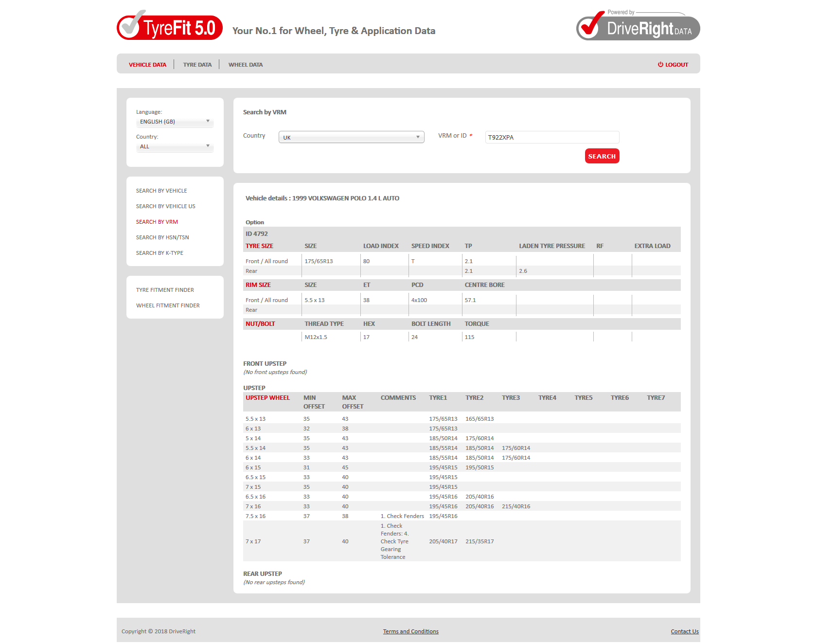The width and height of the screenshot is (817, 644).
Task: Open SEARCH BY K-TYPE from sidebar
Action: point(160,253)
